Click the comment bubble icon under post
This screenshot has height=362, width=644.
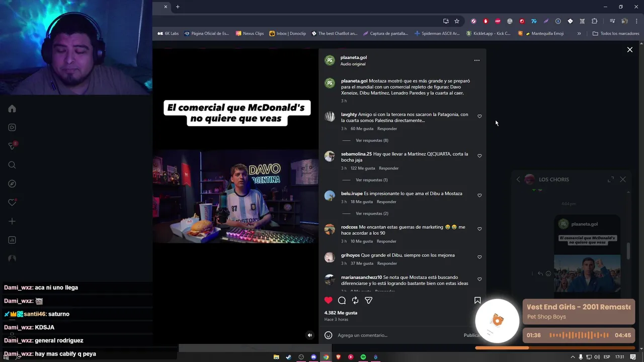tap(342, 300)
